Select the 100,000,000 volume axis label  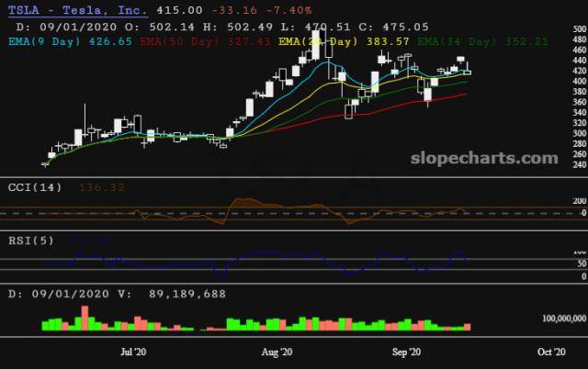564,319
